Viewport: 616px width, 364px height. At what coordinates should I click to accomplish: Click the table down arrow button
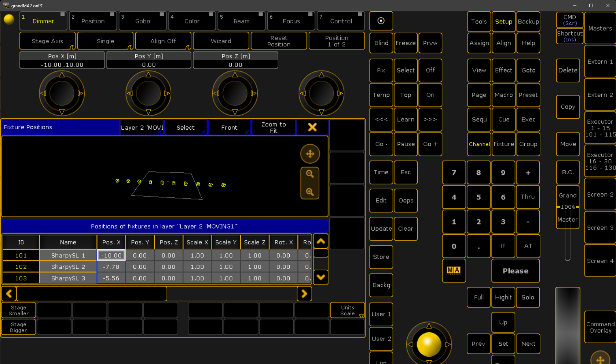click(321, 277)
